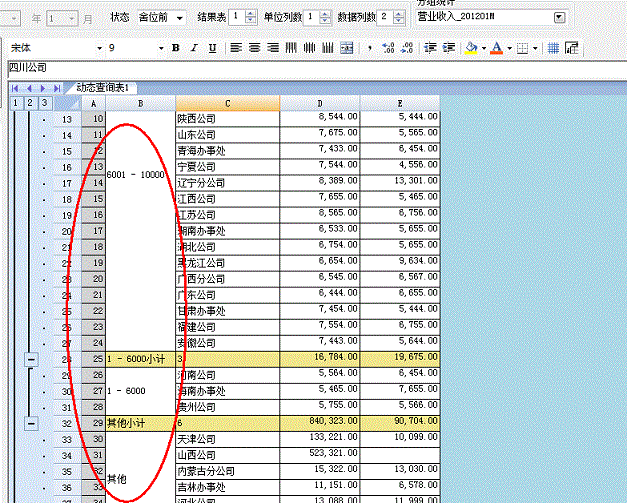Click value 13,301.00
627x503 pixels.
[x=400, y=183]
